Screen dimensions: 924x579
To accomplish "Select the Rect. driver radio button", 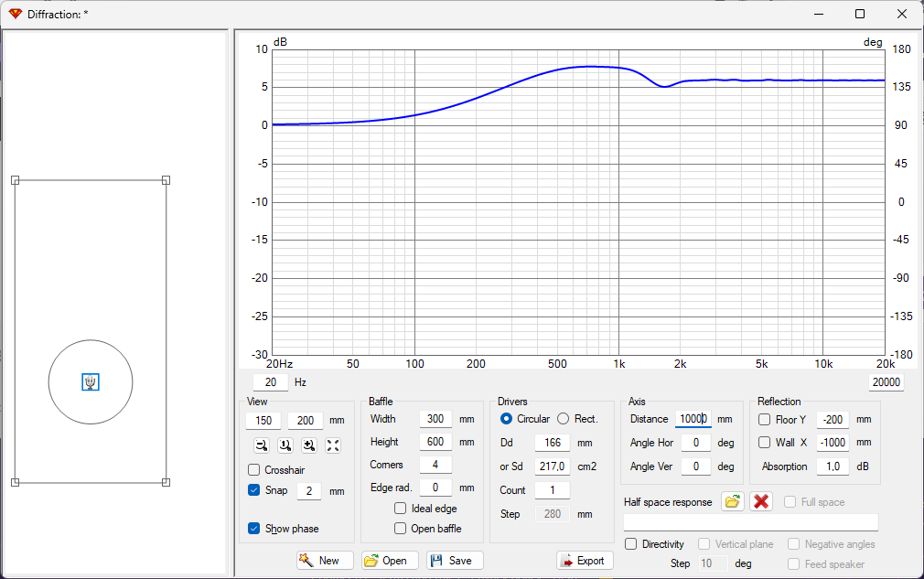I will [564, 419].
